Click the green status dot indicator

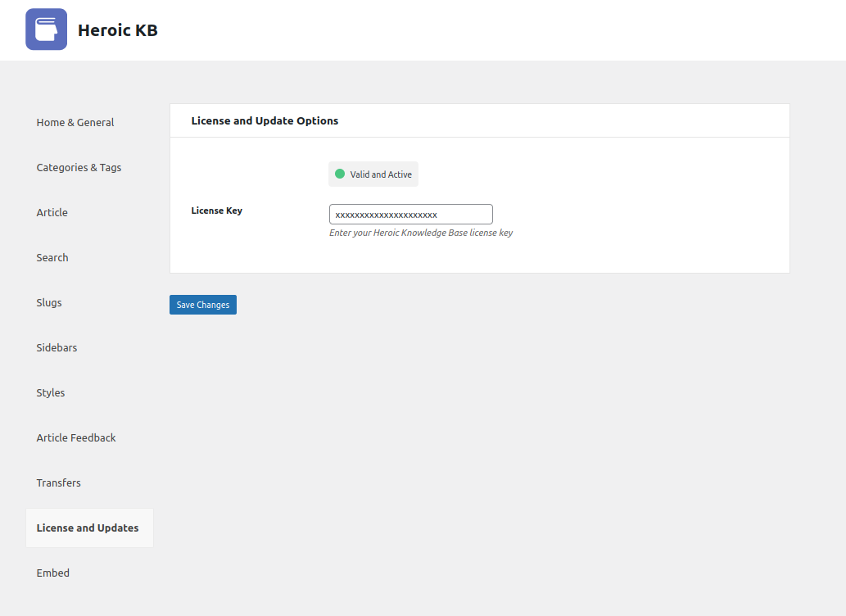click(x=341, y=174)
